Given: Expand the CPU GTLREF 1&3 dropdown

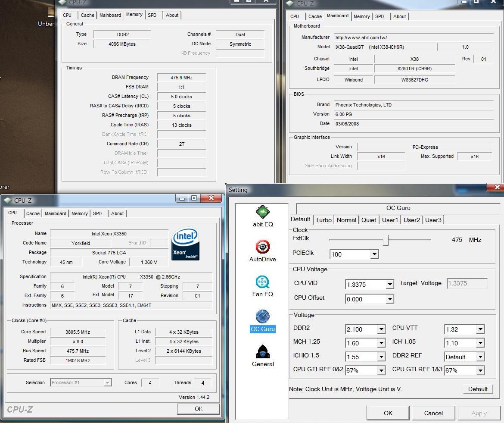Looking at the screenshot, I should (x=480, y=370).
